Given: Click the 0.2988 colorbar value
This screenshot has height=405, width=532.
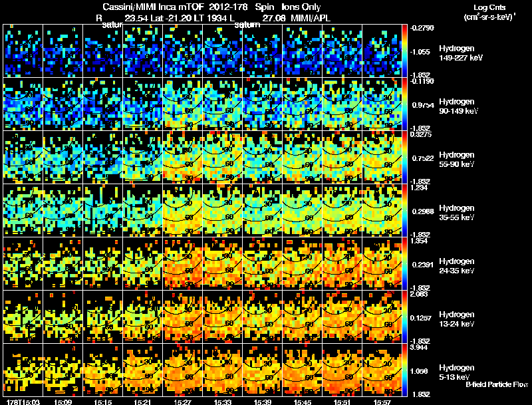Looking at the screenshot, I should pos(423,211).
